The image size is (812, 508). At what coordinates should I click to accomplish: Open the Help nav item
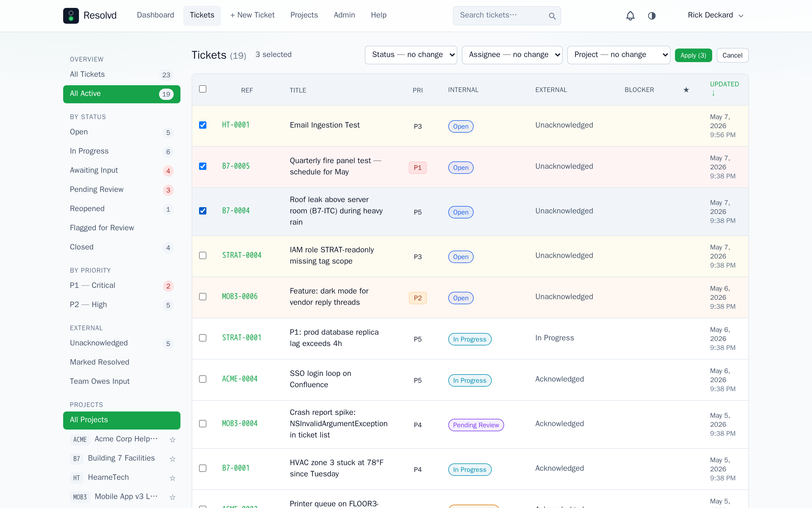click(x=378, y=15)
